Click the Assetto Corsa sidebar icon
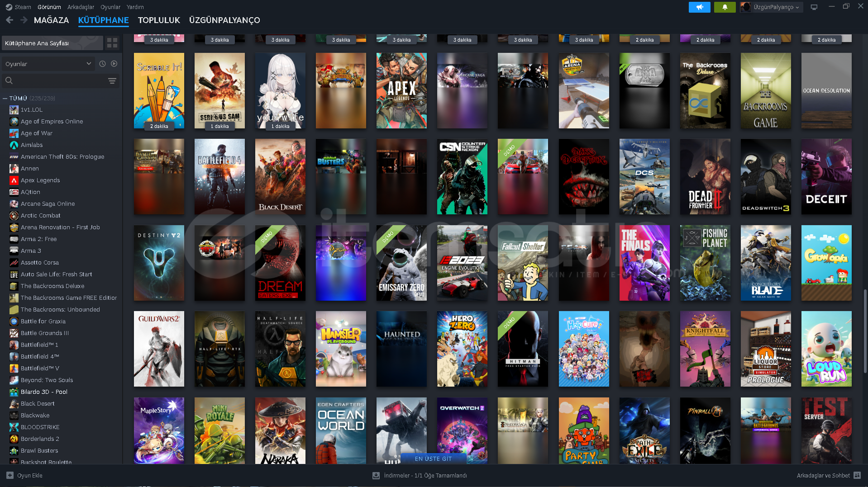The height and width of the screenshot is (487, 868). (14, 263)
